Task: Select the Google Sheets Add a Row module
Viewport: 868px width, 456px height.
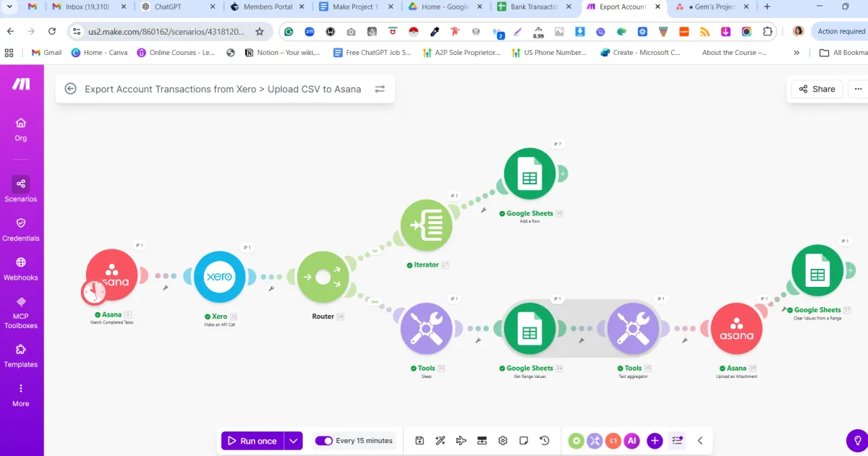Action: pyautogui.click(x=530, y=173)
